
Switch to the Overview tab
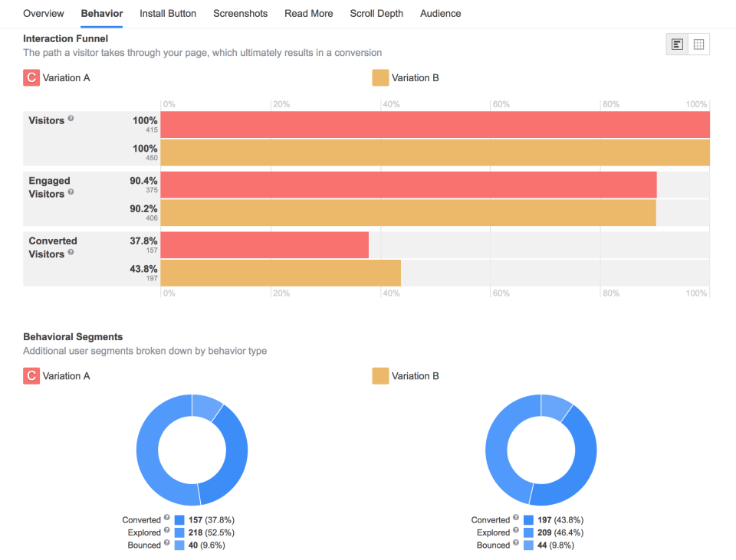tap(43, 13)
